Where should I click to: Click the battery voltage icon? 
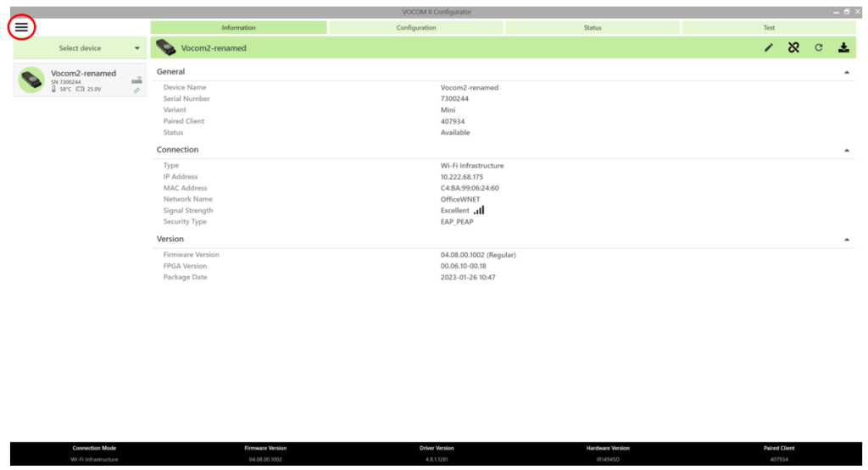pyautogui.click(x=81, y=88)
